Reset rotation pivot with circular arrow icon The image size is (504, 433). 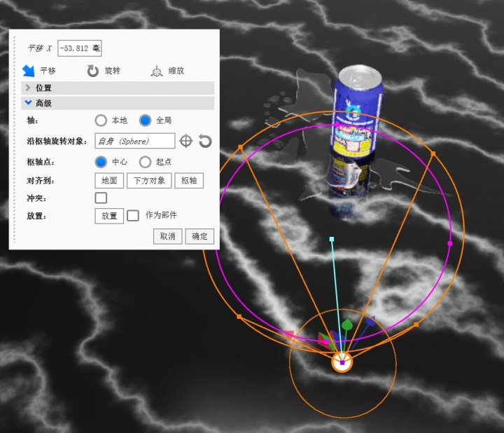coord(205,141)
